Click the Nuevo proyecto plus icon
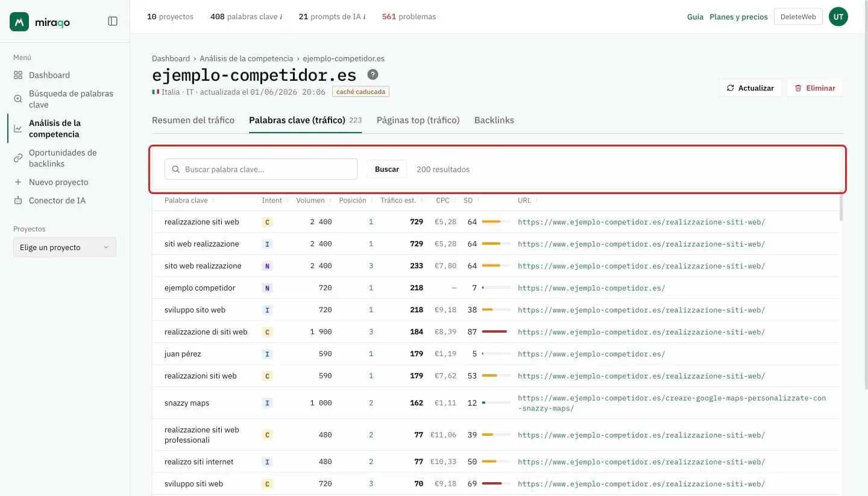Viewport: 868px width, 496px height. 18,182
